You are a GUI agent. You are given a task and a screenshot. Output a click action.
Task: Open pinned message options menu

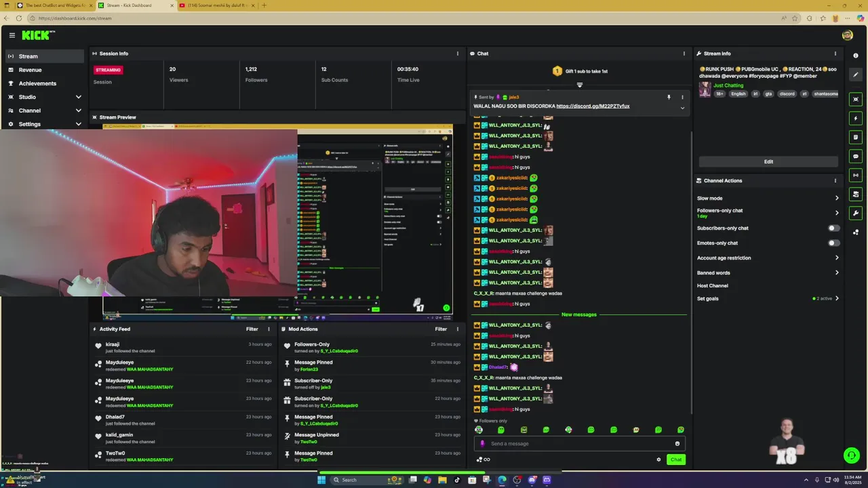682,97
